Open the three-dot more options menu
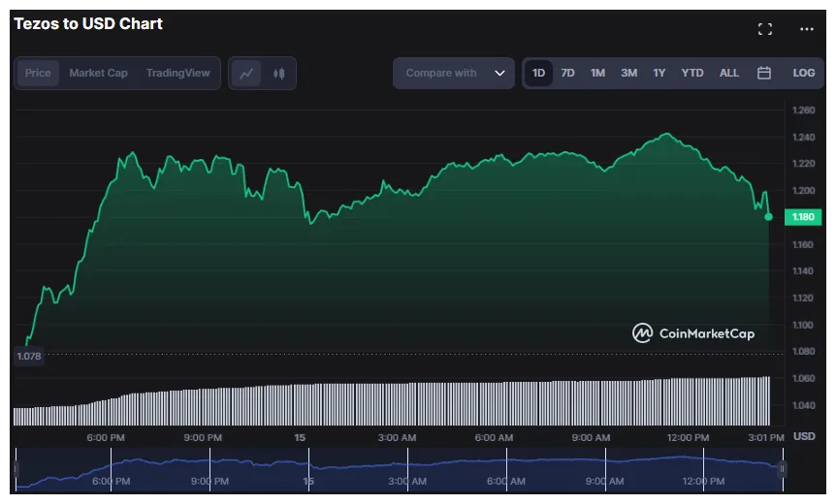Screen dimensions: 836x504 807,29
